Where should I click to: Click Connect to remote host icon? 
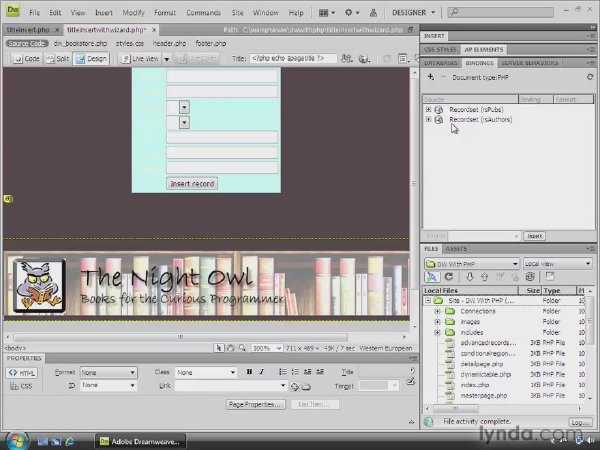(432, 277)
